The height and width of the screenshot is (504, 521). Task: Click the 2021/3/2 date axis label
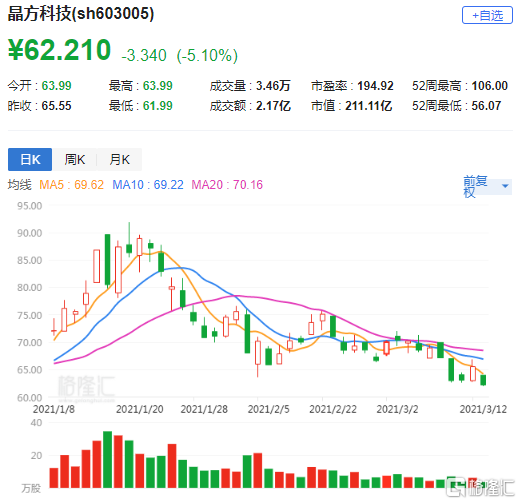point(397,409)
